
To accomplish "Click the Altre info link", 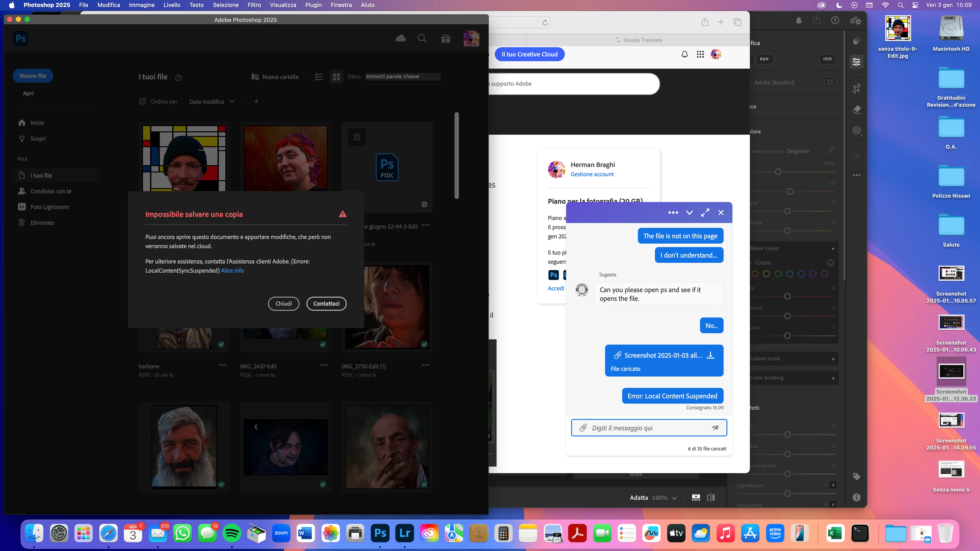I will (232, 271).
